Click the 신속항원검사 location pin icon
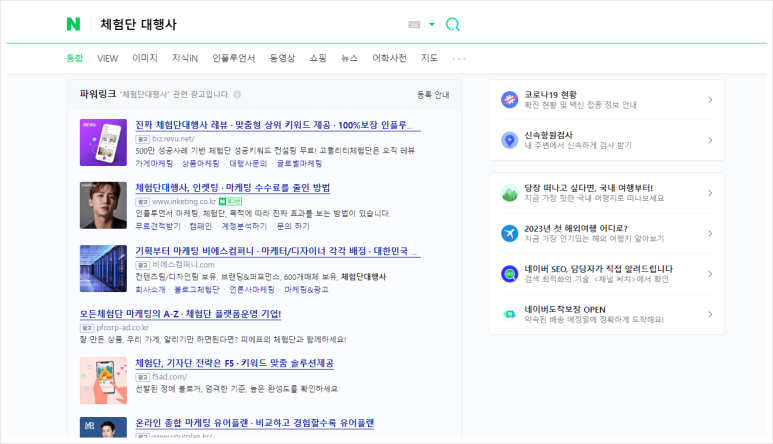Image resolution: width=773 pixels, height=444 pixels. pyautogui.click(x=510, y=140)
